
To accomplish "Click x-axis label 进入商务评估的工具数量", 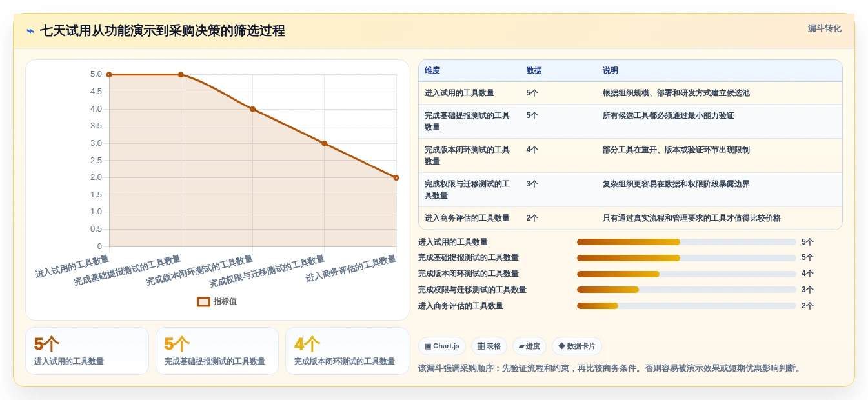I will (351, 269).
